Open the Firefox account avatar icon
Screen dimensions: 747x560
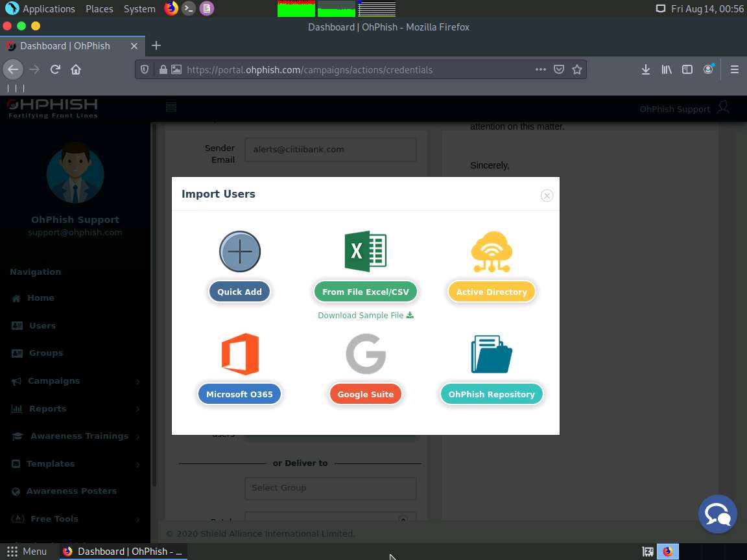tap(708, 69)
